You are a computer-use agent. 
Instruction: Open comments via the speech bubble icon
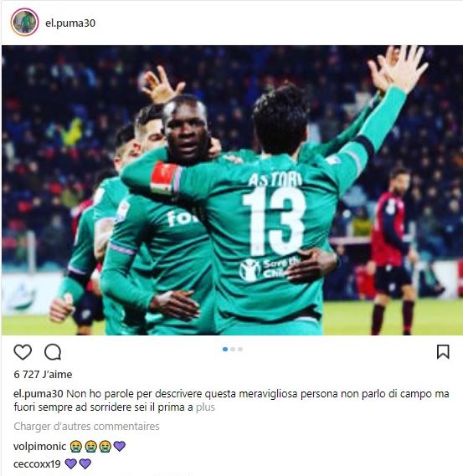click(53, 352)
